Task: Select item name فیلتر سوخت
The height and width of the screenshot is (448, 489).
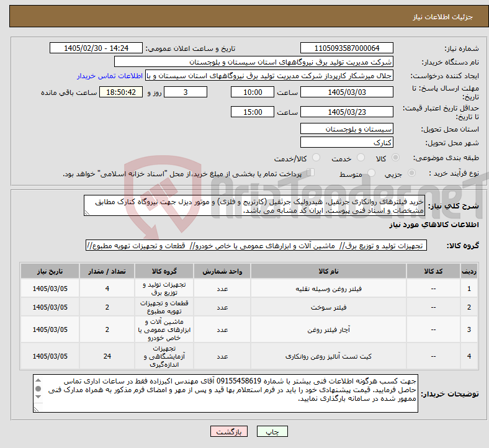Action: tap(328, 307)
